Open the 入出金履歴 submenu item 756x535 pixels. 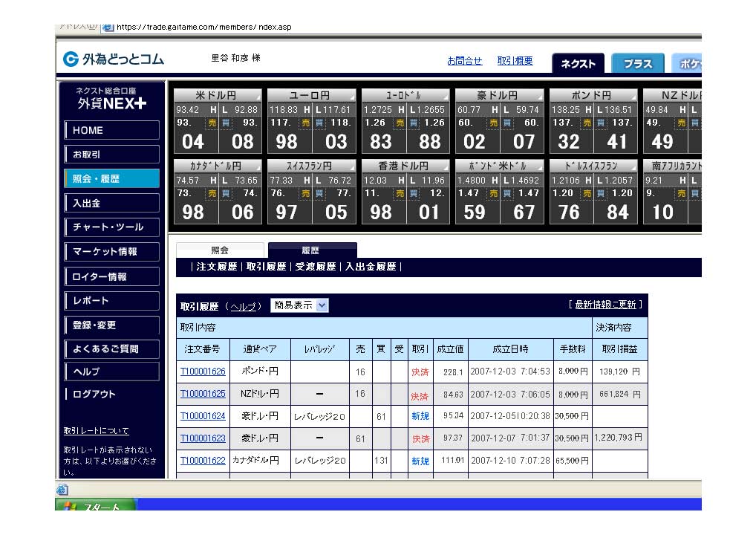(371, 267)
